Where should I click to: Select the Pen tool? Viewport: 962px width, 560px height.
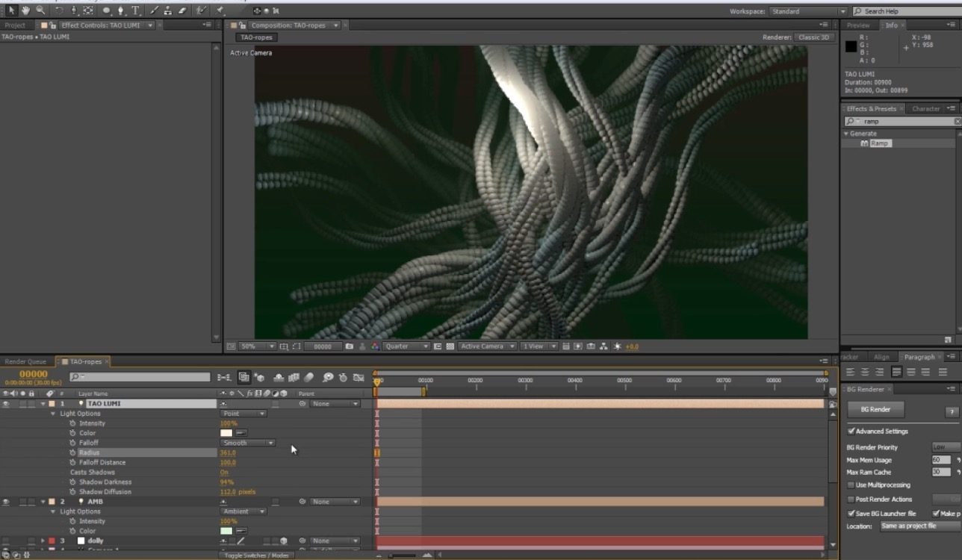click(x=121, y=10)
